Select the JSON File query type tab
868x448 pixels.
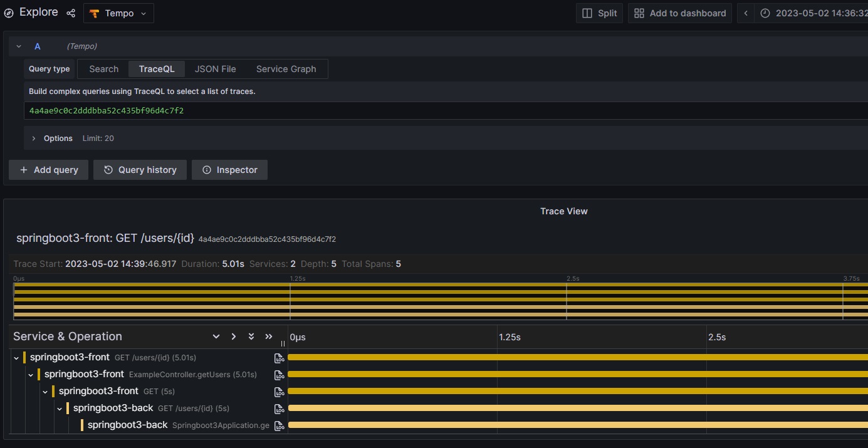[215, 69]
